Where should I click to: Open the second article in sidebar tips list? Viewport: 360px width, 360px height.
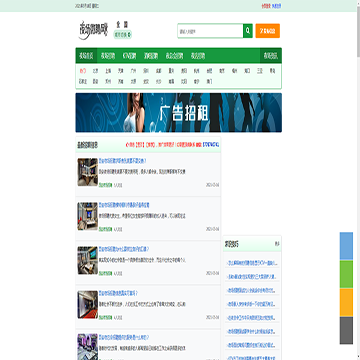[252, 277]
